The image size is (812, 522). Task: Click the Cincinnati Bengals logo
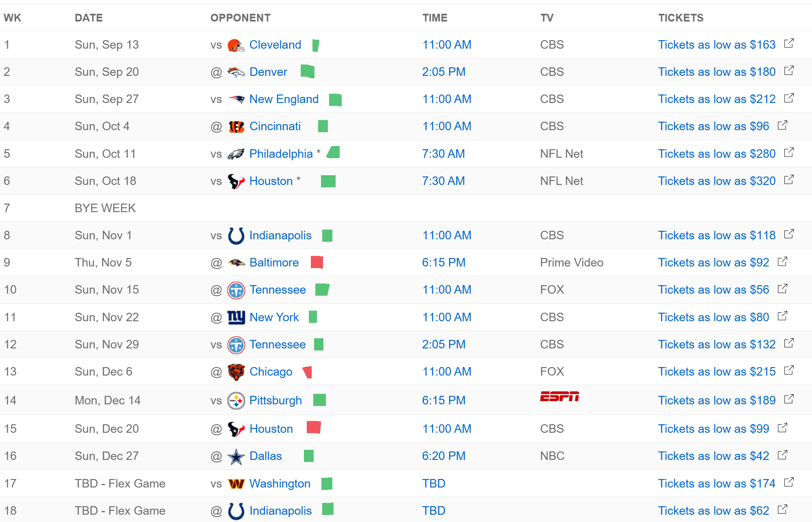pos(236,127)
